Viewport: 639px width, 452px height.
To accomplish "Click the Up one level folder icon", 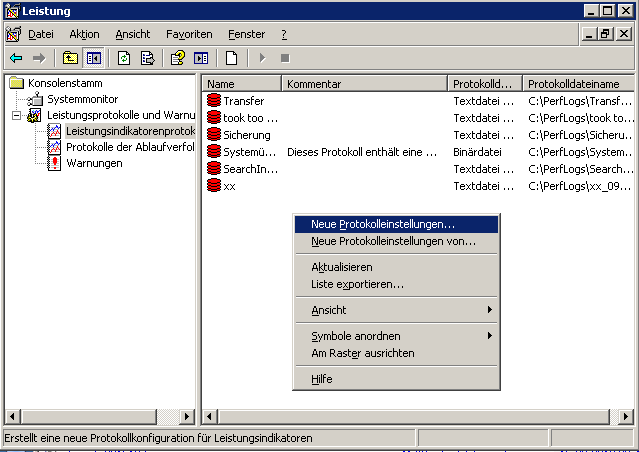I will (x=70, y=58).
